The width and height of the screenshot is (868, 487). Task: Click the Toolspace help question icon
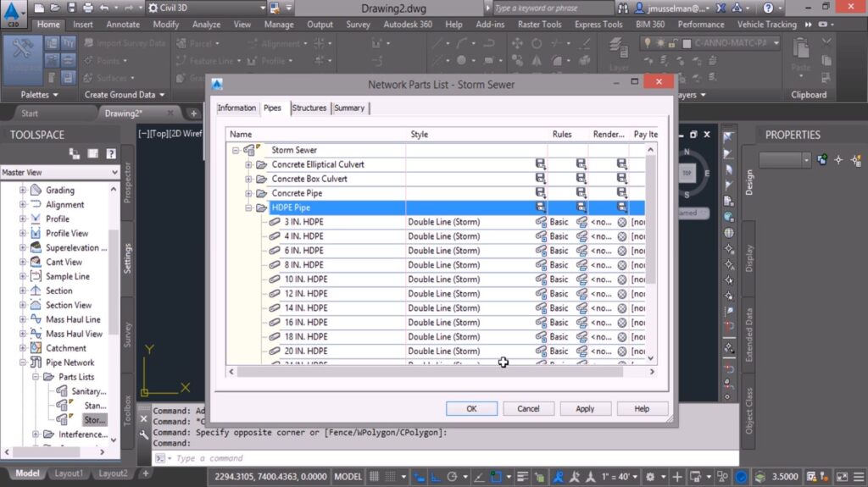tap(111, 154)
